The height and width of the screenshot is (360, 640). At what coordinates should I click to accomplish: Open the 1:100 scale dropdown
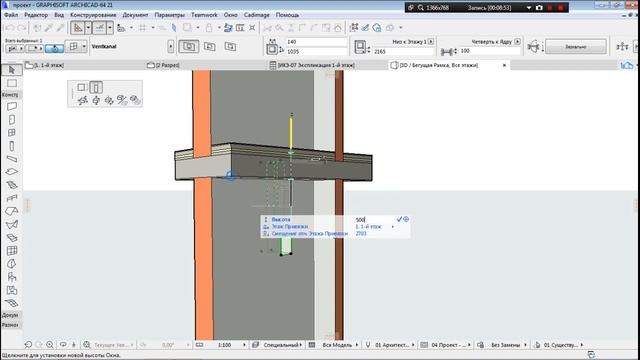(244, 345)
